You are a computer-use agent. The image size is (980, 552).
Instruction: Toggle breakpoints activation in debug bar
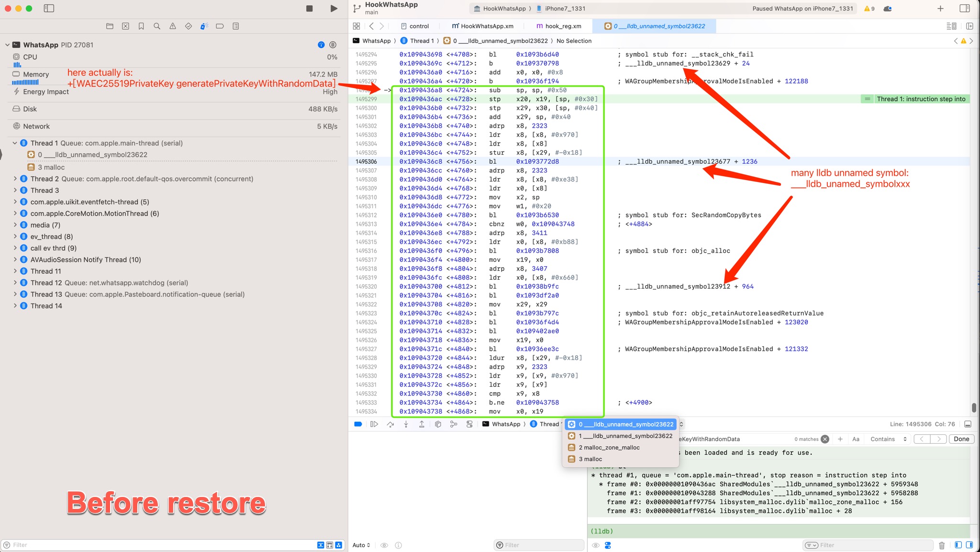coord(358,424)
